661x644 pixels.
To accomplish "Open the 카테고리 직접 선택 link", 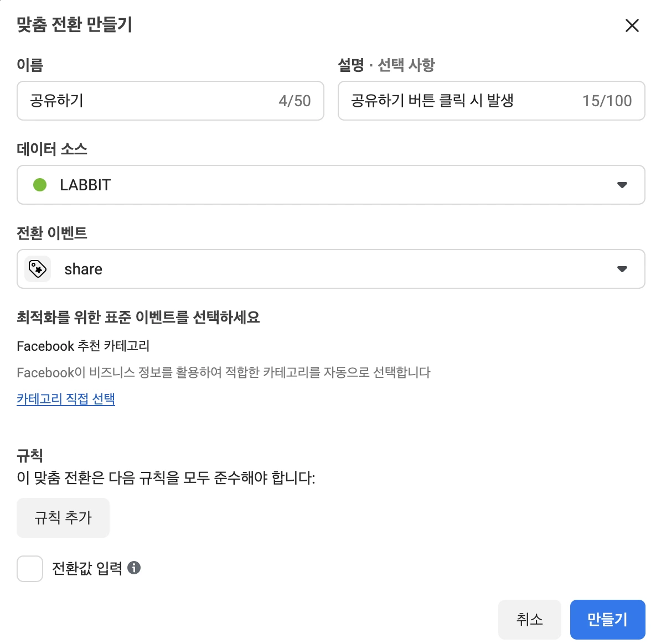I will coord(66,399).
